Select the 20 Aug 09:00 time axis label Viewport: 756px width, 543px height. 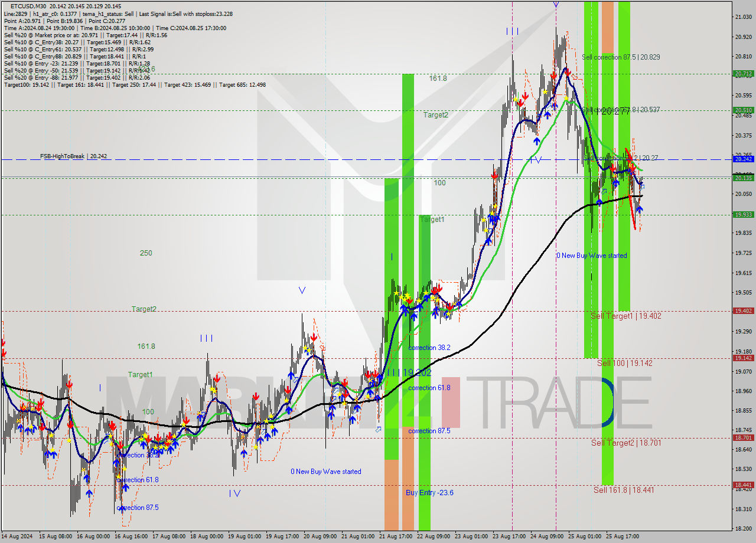point(320,537)
